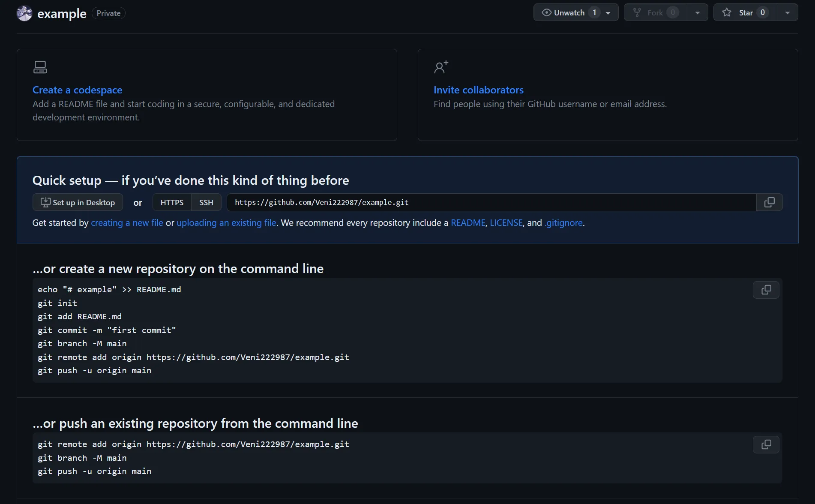Open the .gitignore link
The height and width of the screenshot is (504, 815).
coord(563,223)
